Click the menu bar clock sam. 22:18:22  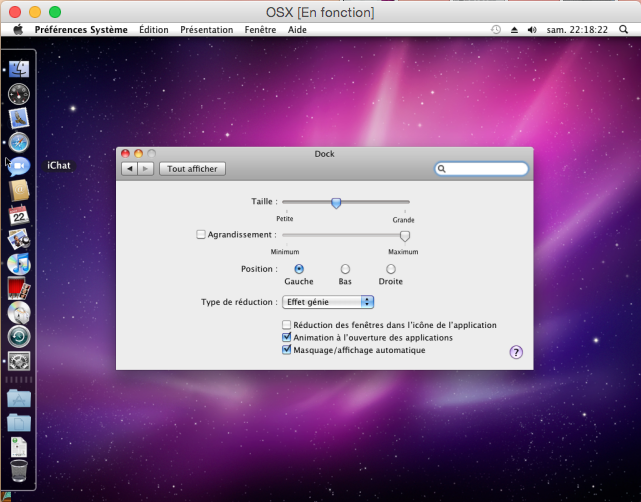[577, 29]
